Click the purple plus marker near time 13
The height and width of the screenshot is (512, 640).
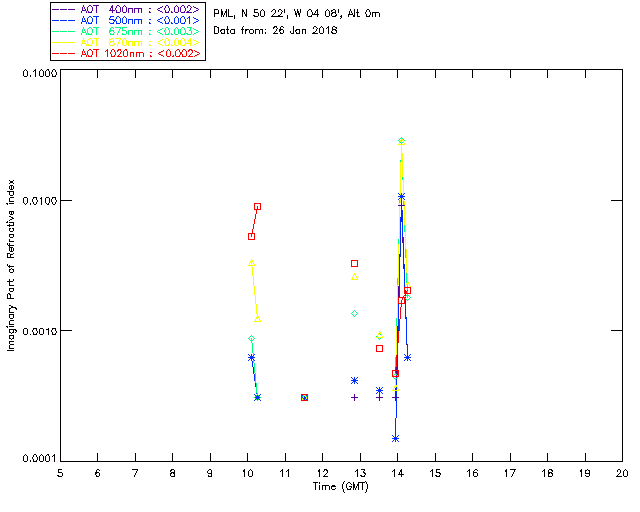(x=354, y=397)
